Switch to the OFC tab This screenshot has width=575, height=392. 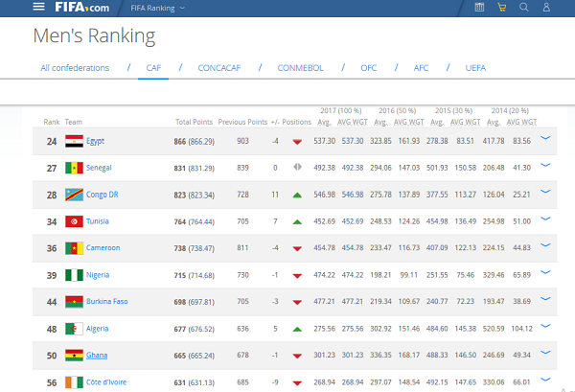[369, 68]
